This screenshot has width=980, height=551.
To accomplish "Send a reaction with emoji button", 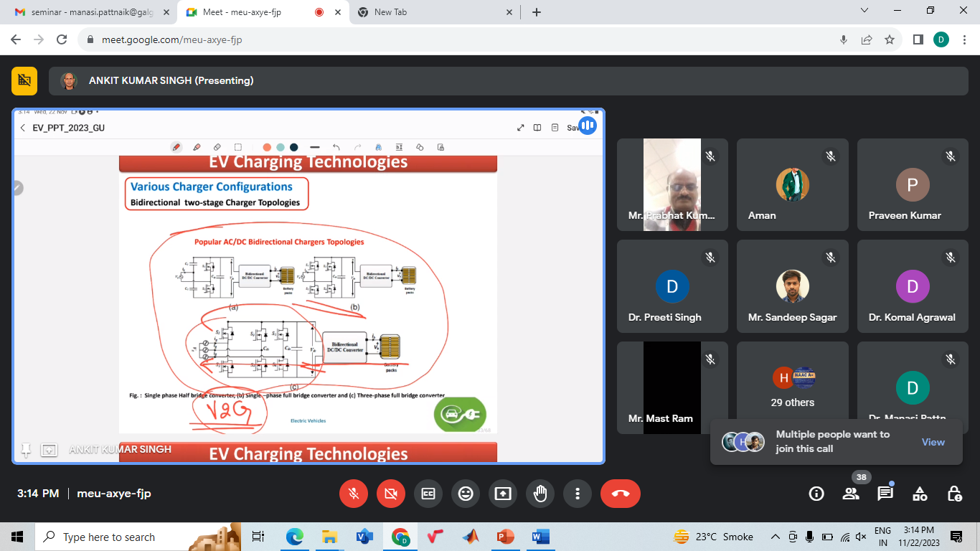I will tap(466, 494).
